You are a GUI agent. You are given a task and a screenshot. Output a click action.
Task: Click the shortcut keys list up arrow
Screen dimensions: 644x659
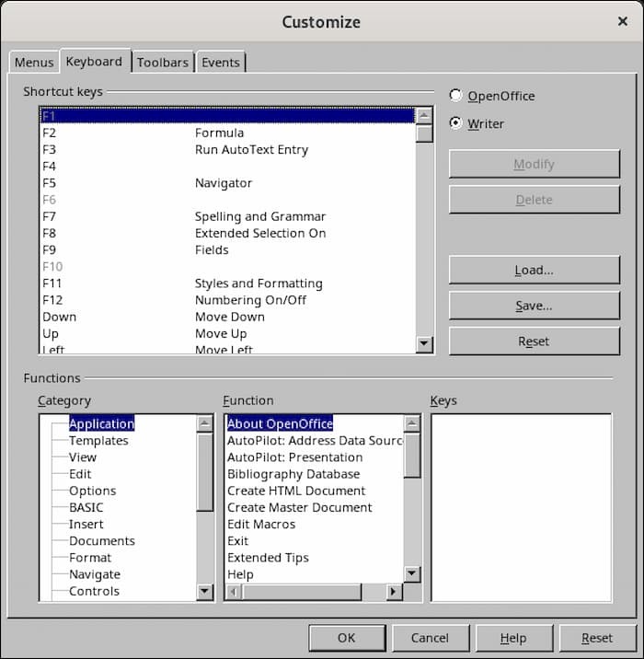pyautogui.click(x=424, y=115)
